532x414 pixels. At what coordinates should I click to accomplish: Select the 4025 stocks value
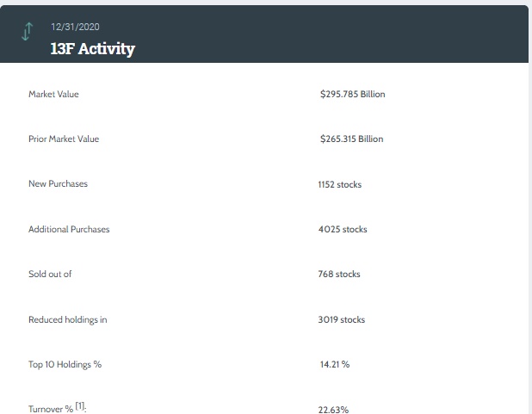pyautogui.click(x=343, y=229)
